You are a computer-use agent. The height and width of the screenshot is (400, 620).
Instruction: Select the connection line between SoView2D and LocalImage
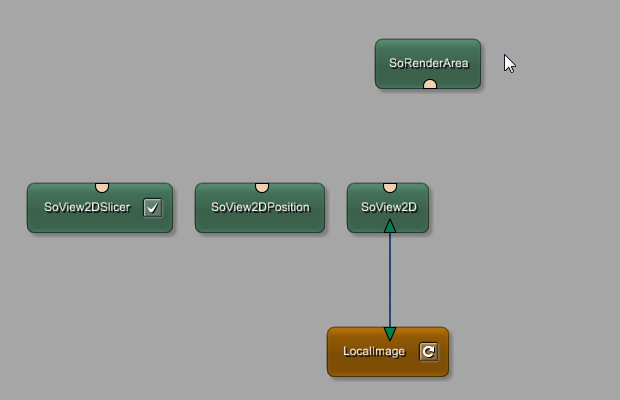[390, 280]
